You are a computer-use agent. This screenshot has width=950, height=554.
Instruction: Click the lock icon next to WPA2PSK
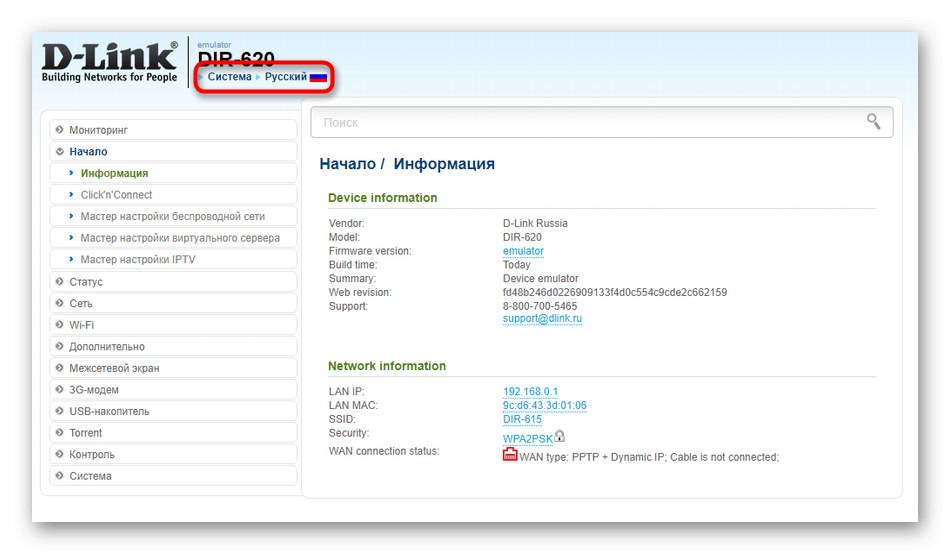(x=559, y=436)
